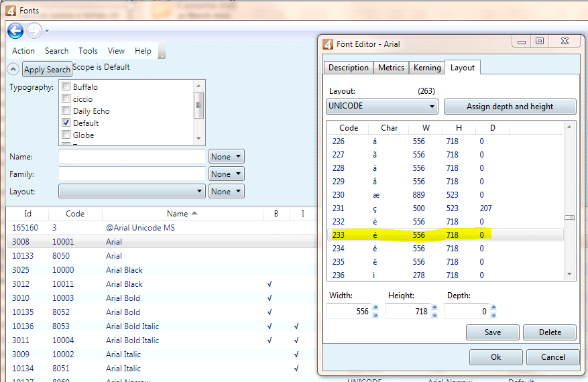
Task: Sort glyph table by Char column
Action: tap(389, 128)
